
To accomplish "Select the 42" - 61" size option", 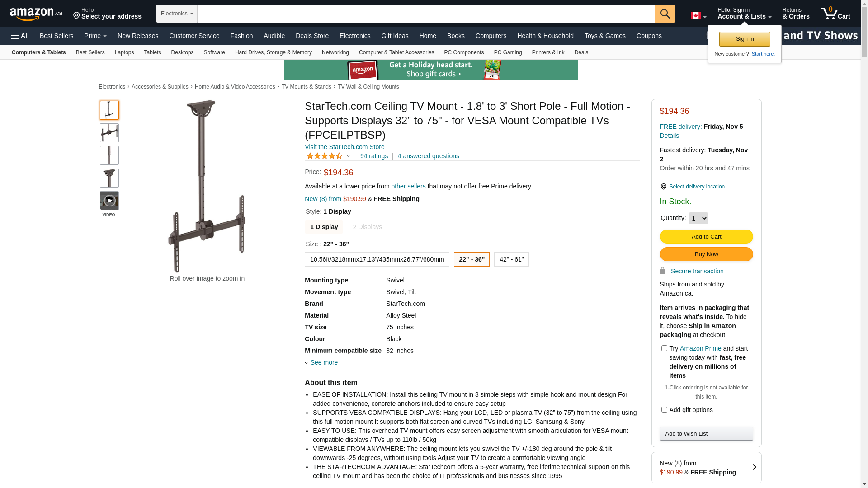I will [x=511, y=259].
